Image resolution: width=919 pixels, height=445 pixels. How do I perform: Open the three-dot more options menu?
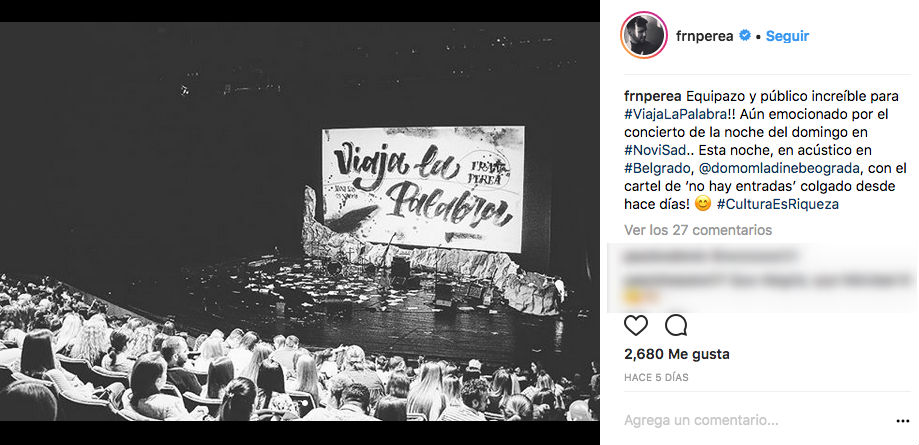point(903,420)
